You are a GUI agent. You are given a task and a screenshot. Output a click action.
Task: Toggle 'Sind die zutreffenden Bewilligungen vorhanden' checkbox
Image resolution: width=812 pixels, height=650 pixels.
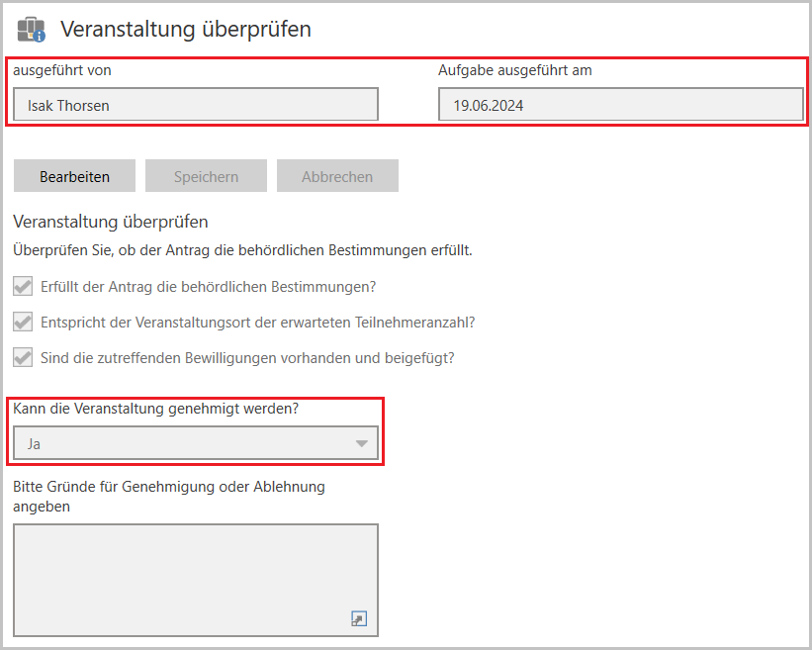pyautogui.click(x=23, y=357)
